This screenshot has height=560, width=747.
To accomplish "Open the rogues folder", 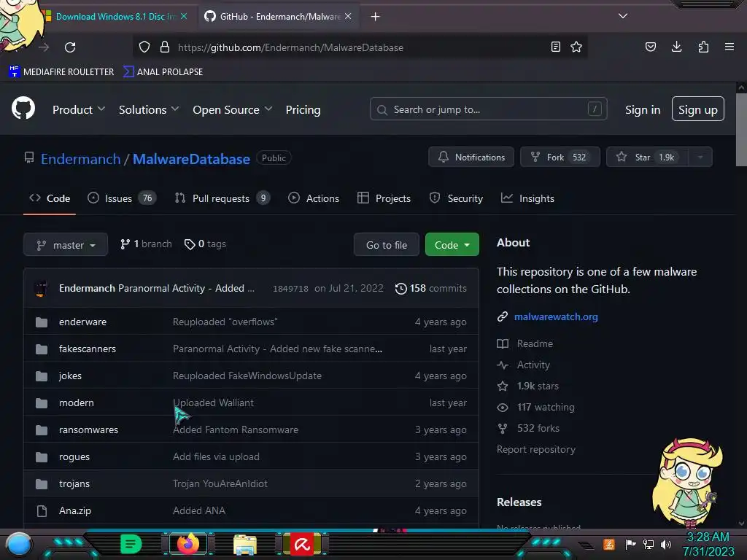I will [74, 456].
